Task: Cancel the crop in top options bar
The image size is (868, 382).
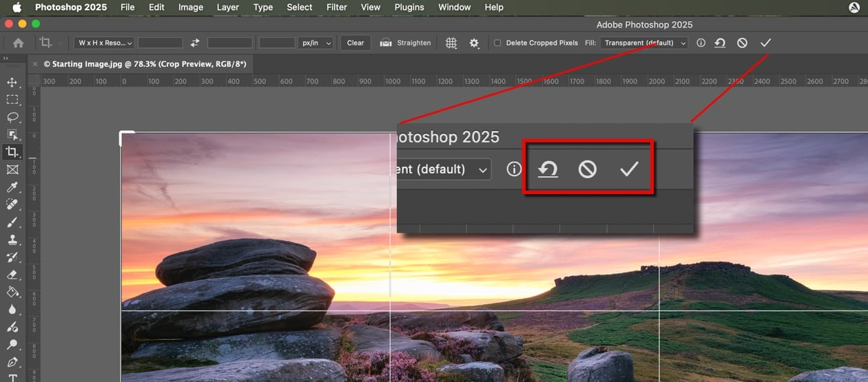Action: [742, 43]
